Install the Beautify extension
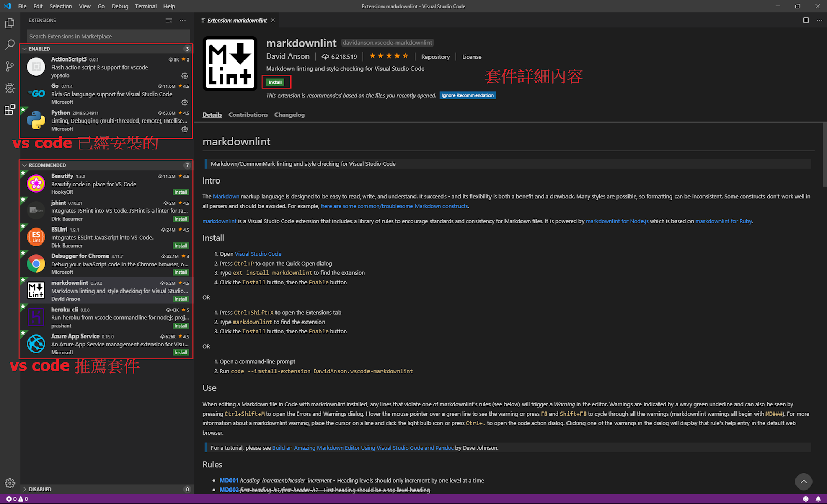Image resolution: width=827 pixels, height=504 pixels. 180,192
